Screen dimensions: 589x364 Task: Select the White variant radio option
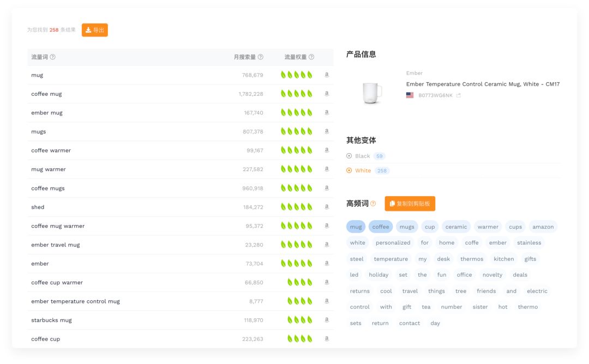(x=349, y=171)
